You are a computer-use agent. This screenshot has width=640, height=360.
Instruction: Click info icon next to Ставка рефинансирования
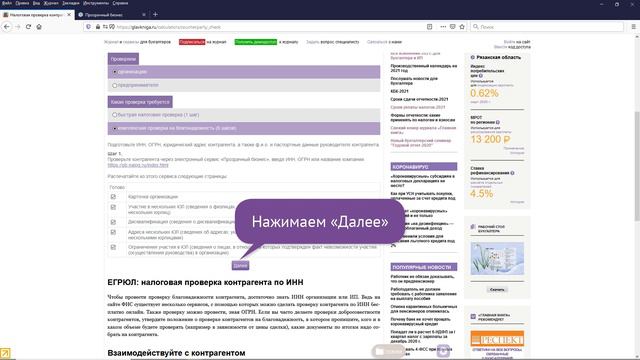[x=512, y=173]
